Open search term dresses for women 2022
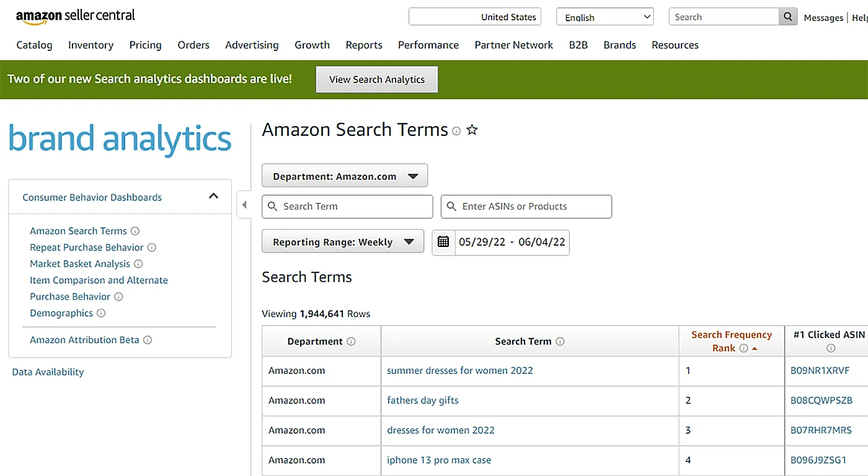Viewport: 868px width, 476px height. [x=441, y=430]
